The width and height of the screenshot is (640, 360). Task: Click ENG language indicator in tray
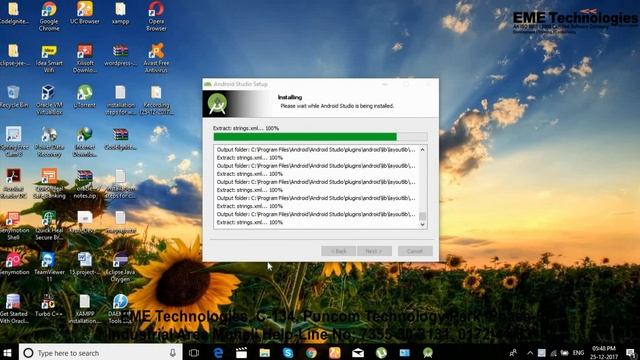click(578, 353)
